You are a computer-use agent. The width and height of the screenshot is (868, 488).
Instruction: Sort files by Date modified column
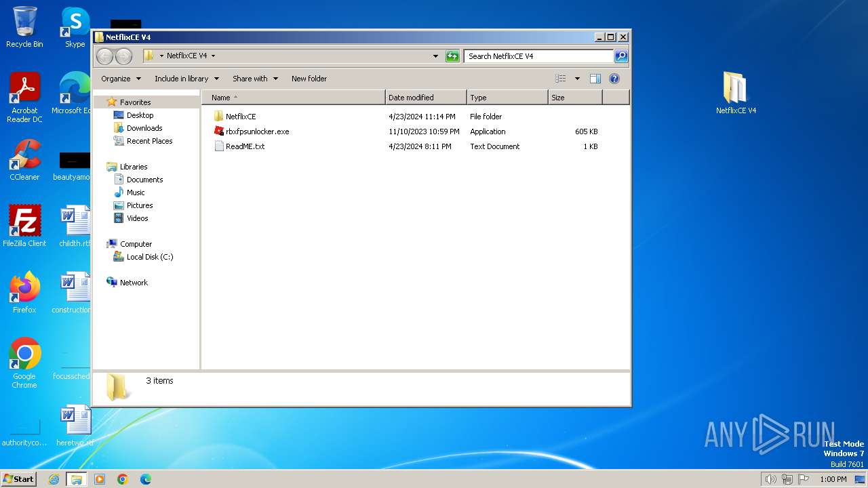[x=426, y=98]
